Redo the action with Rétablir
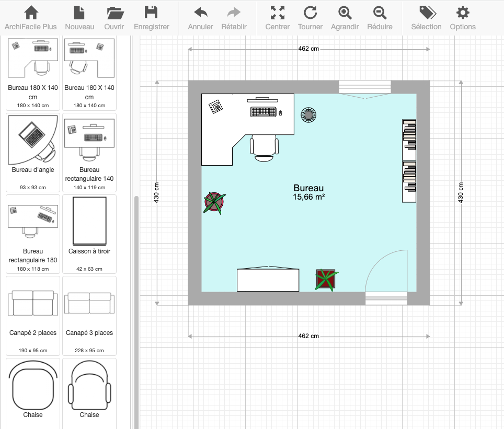Image resolution: width=504 pixels, height=429 pixels. coord(234,13)
